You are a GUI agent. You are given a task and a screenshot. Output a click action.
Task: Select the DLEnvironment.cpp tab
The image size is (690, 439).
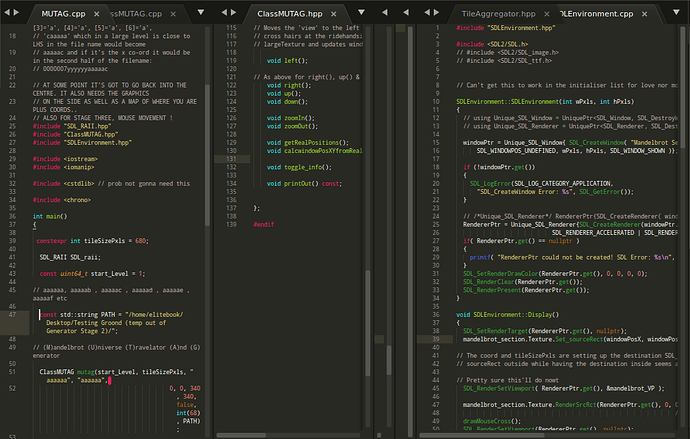coord(597,14)
